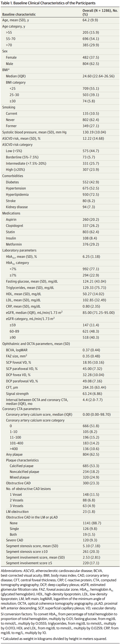
Task: Click the Age mean value 64.2 (9.9)
Action: pos(90,20)
